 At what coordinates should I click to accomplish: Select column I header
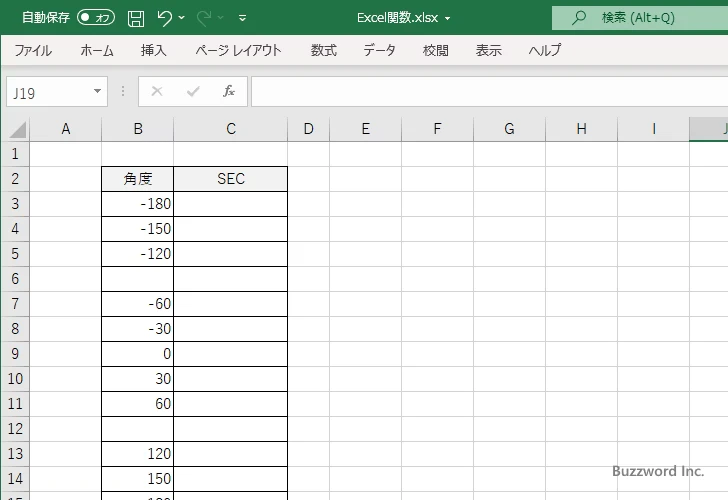pyautogui.click(x=653, y=129)
